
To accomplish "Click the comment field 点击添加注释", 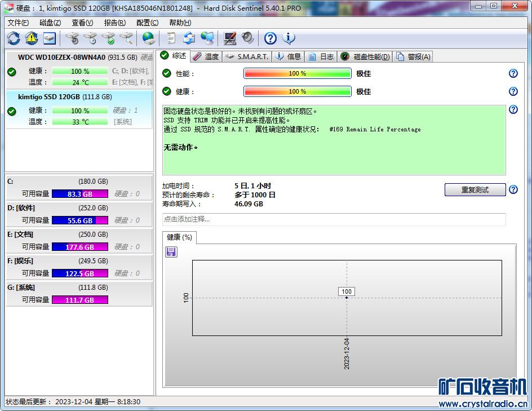I will pyautogui.click(x=334, y=219).
